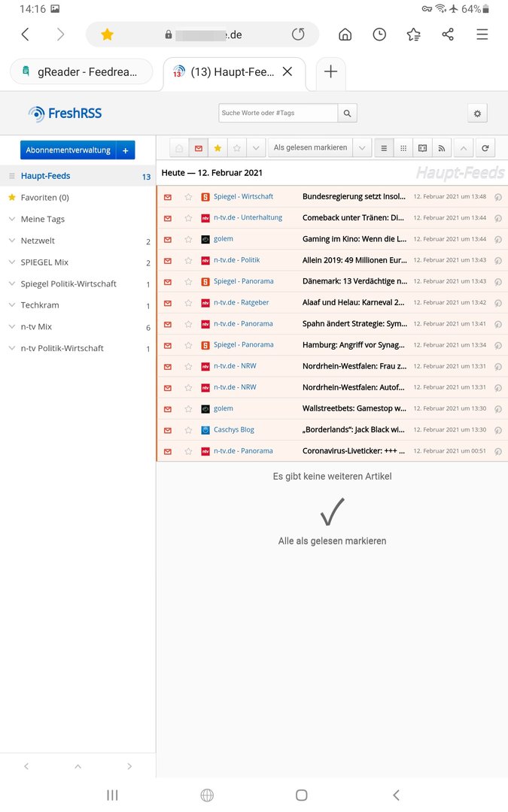Refresh feeds with the toolbar reload icon

click(485, 148)
